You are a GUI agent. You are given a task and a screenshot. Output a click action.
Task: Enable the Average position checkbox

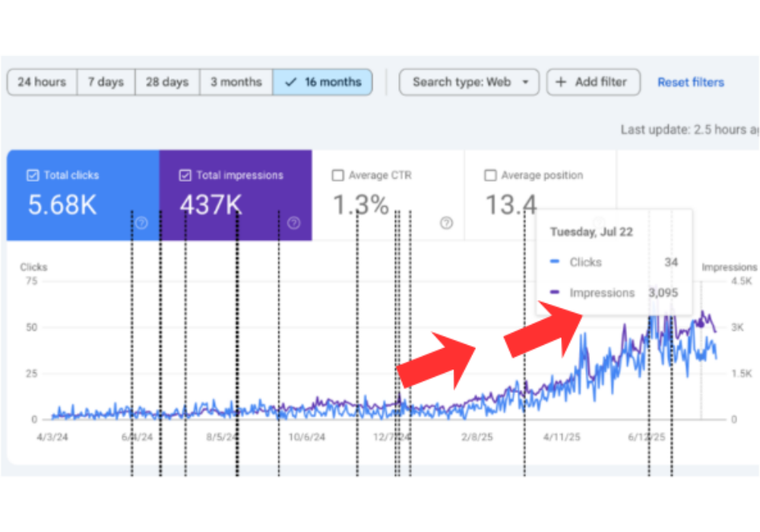click(489, 176)
